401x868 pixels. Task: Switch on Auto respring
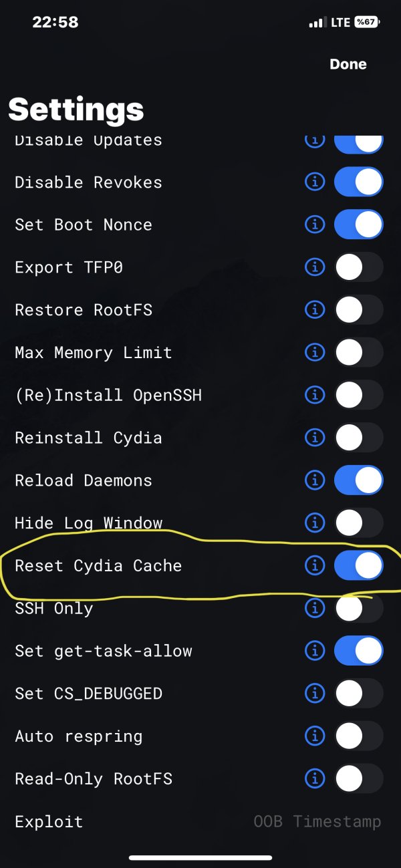[x=359, y=736]
